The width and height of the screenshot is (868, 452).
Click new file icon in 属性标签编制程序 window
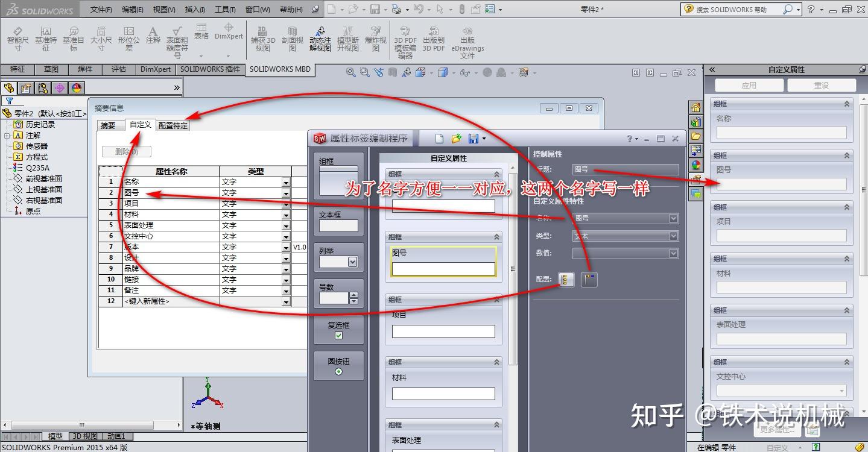pyautogui.click(x=440, y=139)
